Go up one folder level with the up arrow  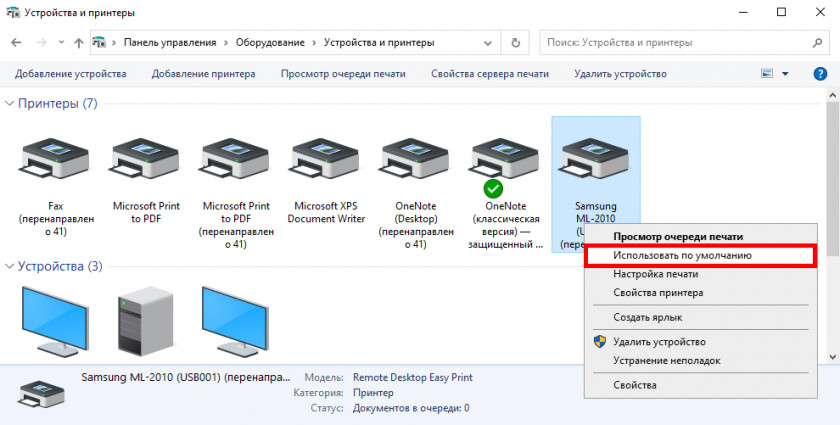click(78, 43)
